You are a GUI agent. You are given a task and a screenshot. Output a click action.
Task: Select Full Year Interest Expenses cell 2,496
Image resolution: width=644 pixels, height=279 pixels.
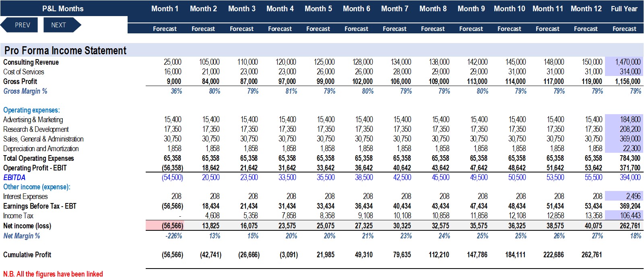tap(625, 196)
